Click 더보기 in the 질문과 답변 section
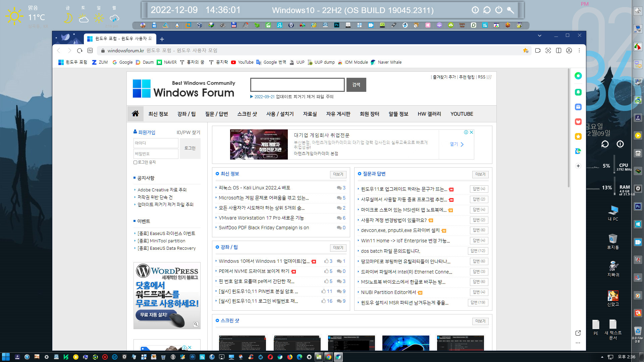Screen dimensions: 644x362 point(480,174)
